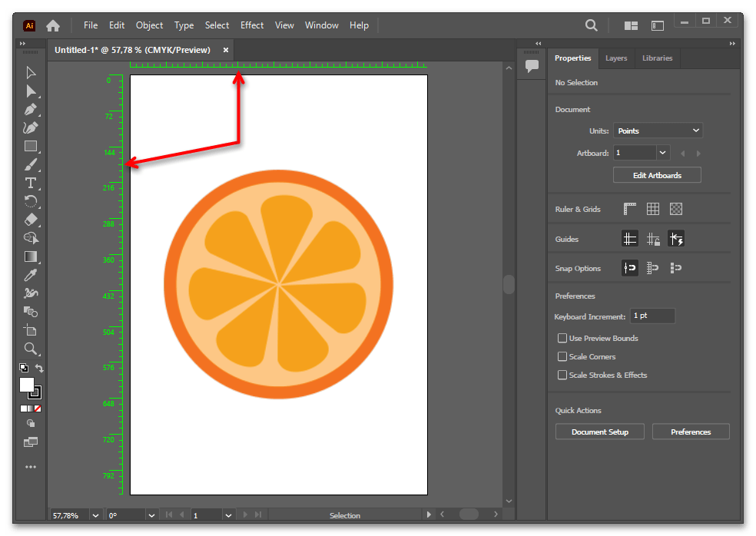This screenshot has width=756, height=536.
Task: Expand the Artboard number dropdown
Action: [x=663, y=153]
